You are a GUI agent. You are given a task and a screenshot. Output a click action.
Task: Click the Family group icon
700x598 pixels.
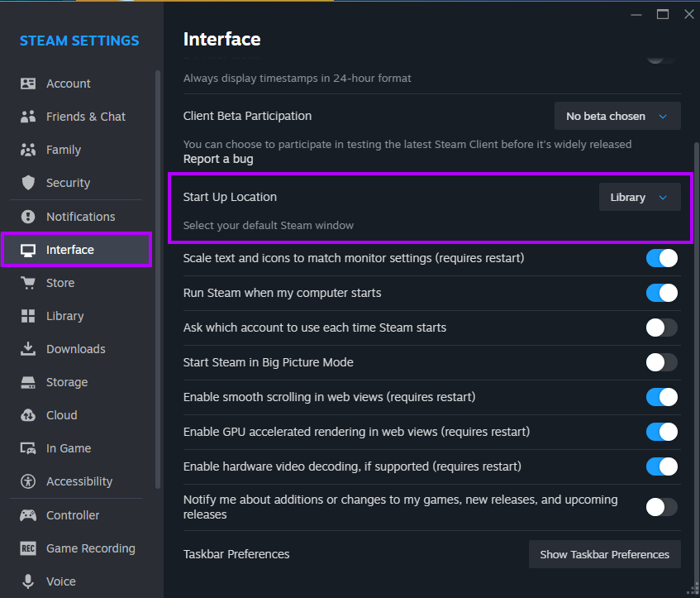27,150
